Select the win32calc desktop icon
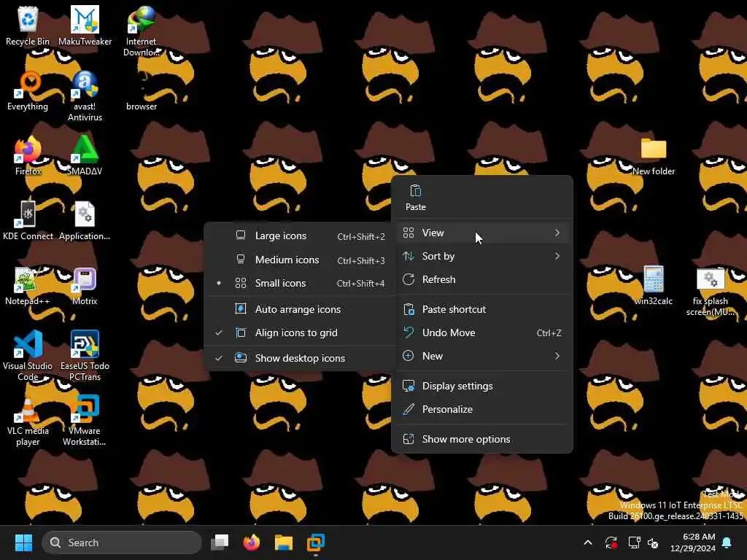The height and width of the screenshot is (560, 747). [653, 286]
